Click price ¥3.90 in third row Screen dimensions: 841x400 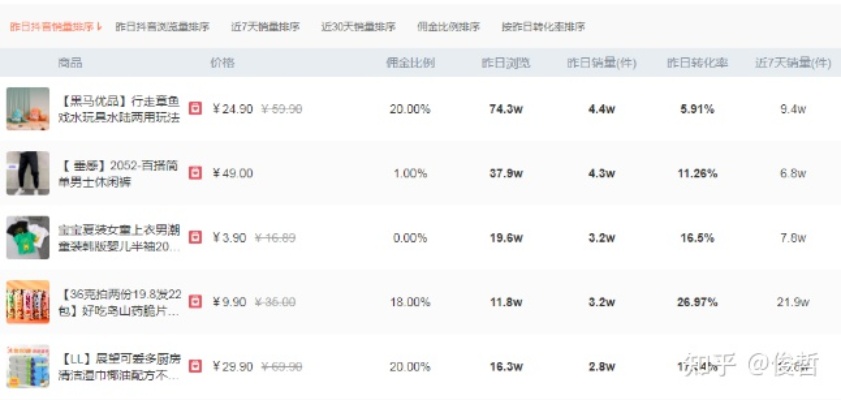pyautogui.click(x=229, y=238)
